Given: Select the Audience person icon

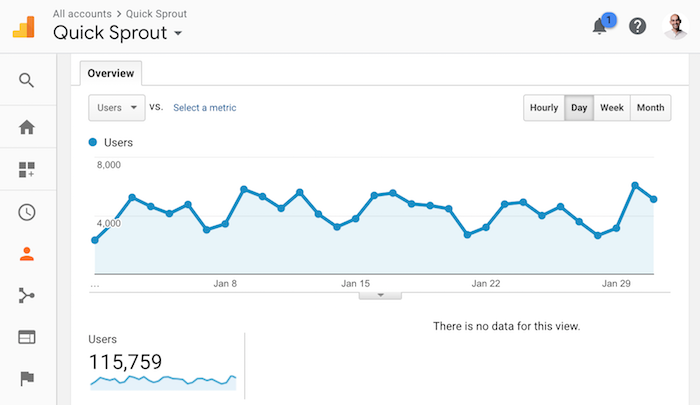Looking at the screenshot, I should tap(27, 254).
